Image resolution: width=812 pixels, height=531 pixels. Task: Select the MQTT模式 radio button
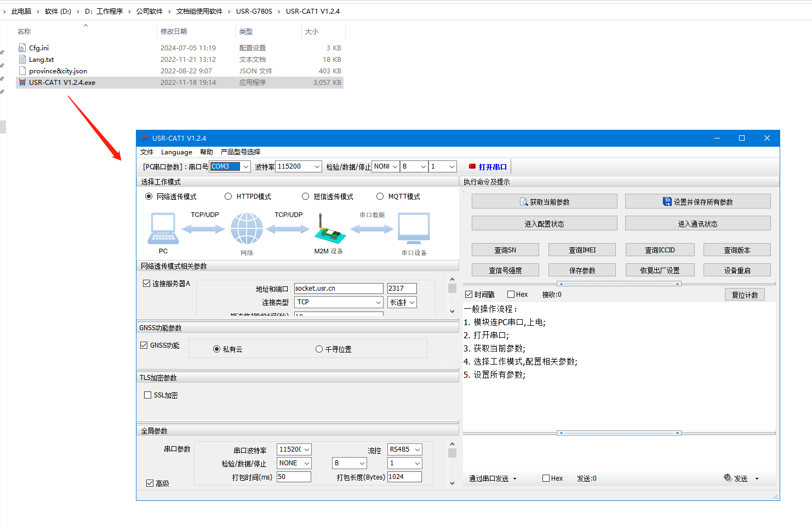point(380,197)
